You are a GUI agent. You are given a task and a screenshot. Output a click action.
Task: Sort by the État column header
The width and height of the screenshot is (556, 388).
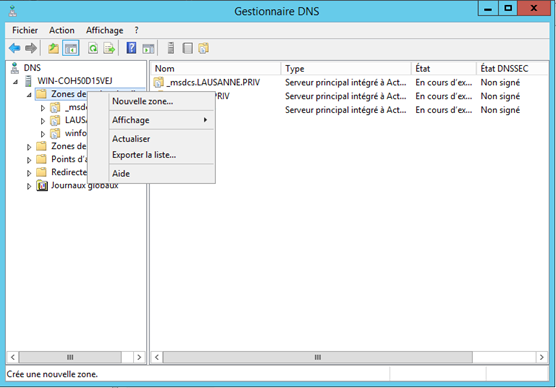click(x=444, y=68)
